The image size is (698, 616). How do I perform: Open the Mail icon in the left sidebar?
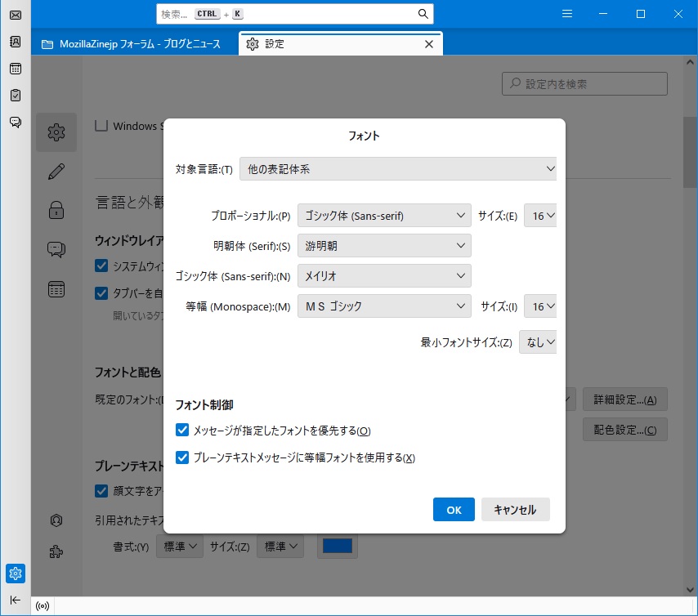tap(15, 15)
